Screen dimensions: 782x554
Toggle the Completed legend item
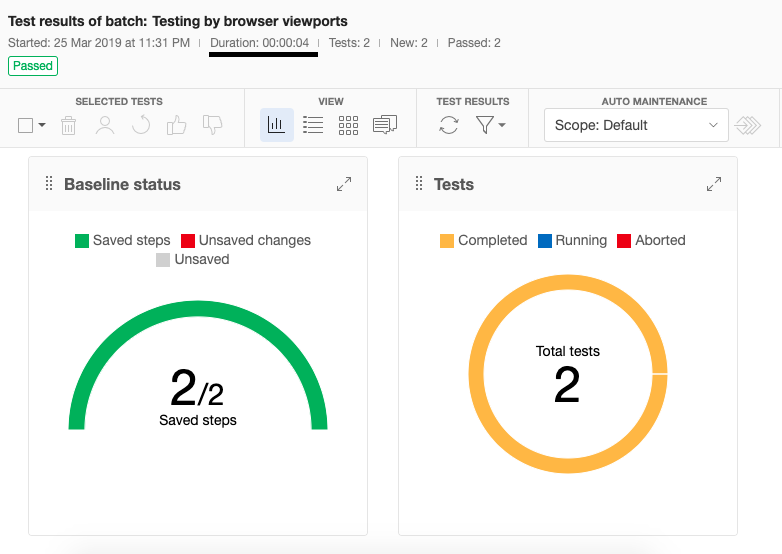tap(483, 240)
